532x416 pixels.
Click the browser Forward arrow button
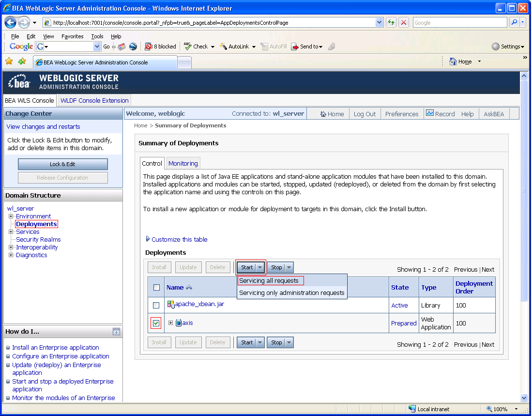(x=24, y=23)
